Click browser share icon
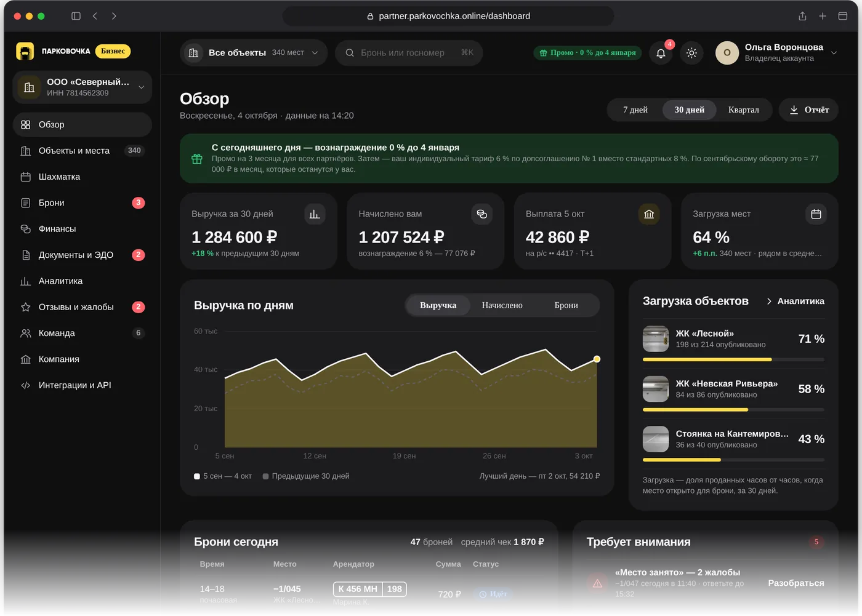The width and height of the screenshot is (862, 616). click(802, 16)
